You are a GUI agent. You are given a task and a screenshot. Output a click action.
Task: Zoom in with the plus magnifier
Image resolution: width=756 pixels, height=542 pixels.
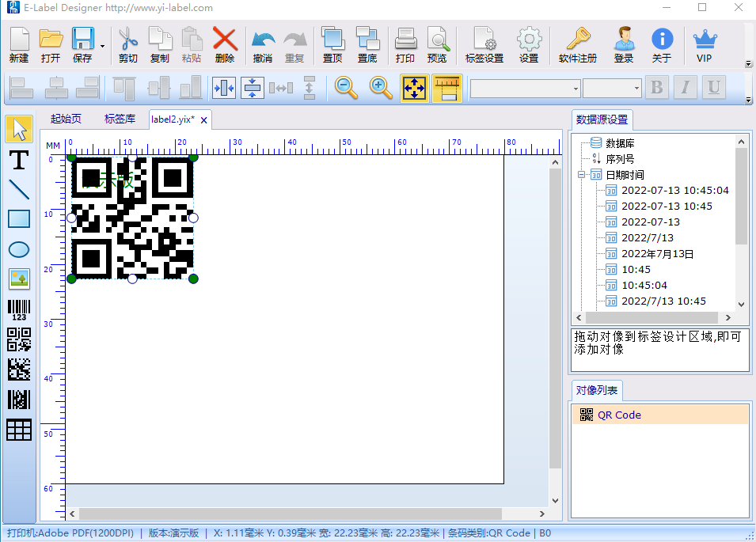381,88
